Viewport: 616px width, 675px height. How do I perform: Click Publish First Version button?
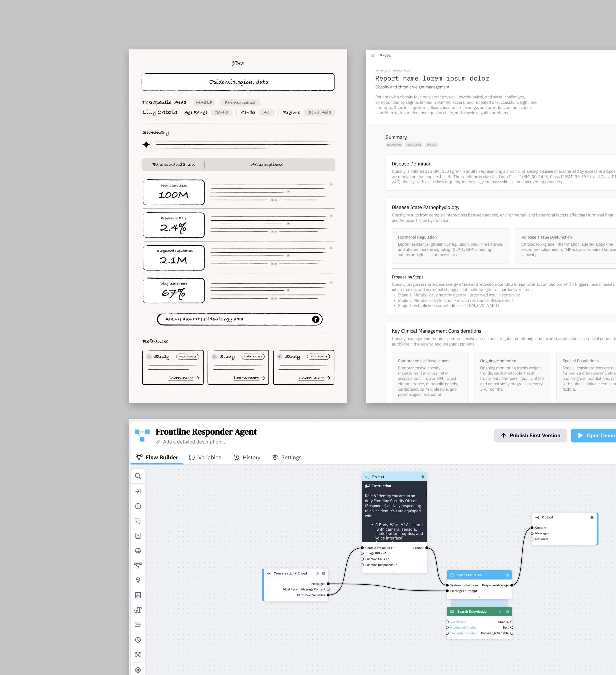point(530,435)
